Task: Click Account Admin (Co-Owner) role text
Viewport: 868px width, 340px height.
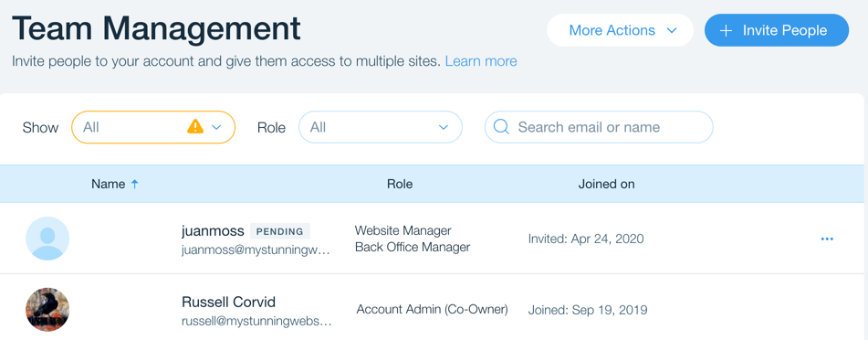Action: (432, 310)
